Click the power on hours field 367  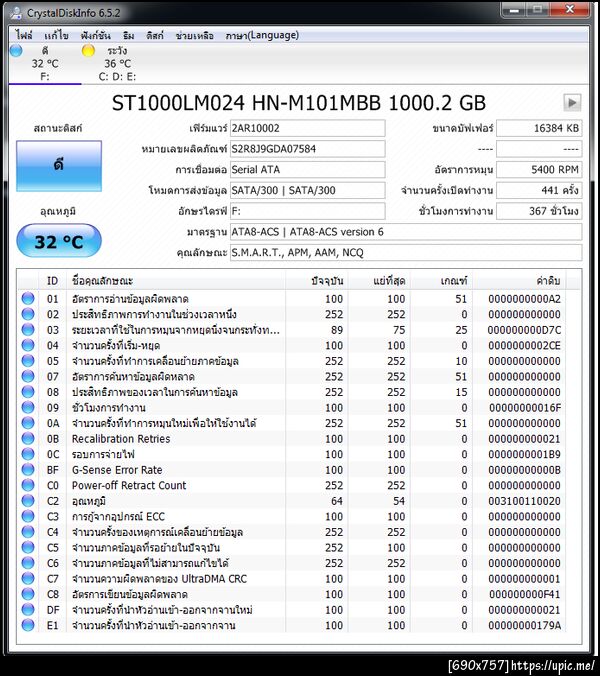click(539, 211)
